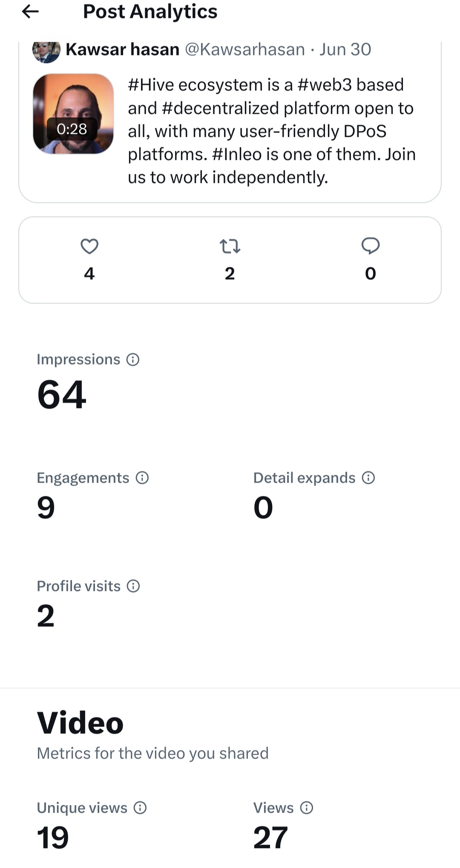
Task: Tap the Kawsar hasan profile avatar
Action: [x=46, y=51]
